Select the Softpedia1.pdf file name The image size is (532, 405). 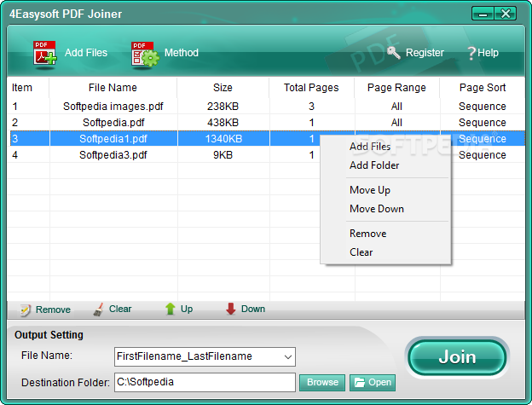[113, 139]
